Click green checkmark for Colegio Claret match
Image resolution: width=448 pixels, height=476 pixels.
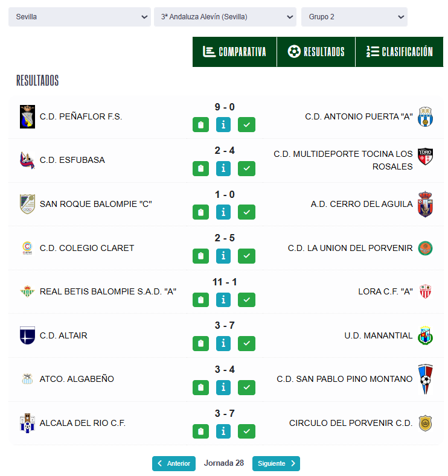click(246, 256)
